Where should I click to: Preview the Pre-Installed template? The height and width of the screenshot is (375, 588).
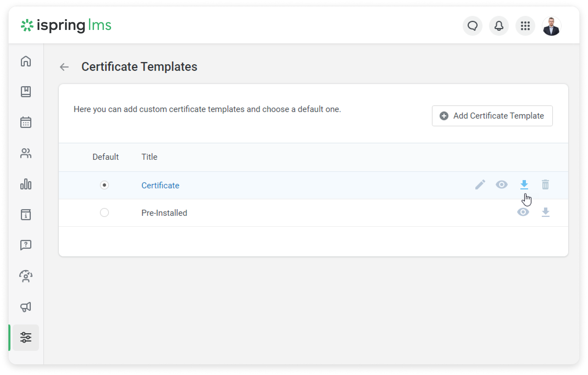523,212
